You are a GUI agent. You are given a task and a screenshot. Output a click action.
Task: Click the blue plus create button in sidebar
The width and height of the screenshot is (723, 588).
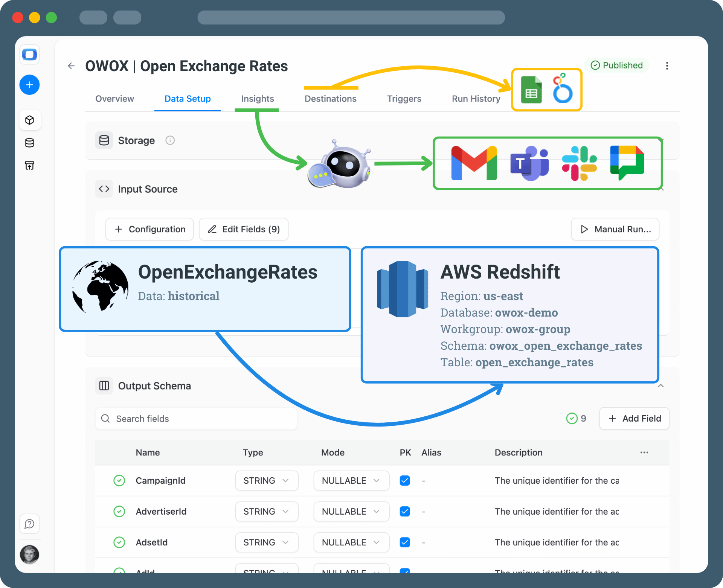tap(29, 85)
